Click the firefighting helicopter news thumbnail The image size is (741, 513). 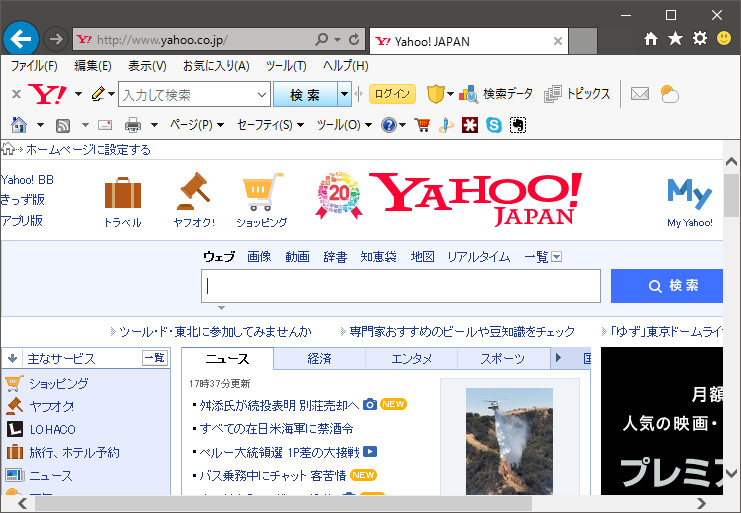coord(509,441)
